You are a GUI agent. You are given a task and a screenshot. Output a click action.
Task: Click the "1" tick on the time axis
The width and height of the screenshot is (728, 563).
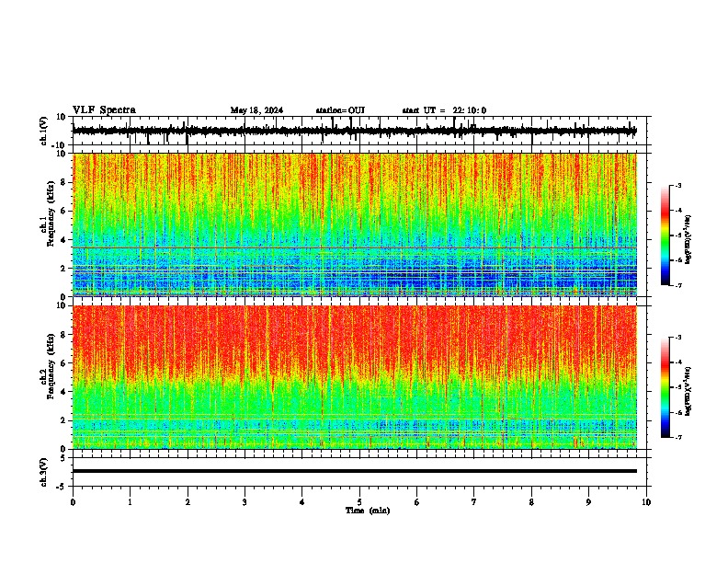130,502
